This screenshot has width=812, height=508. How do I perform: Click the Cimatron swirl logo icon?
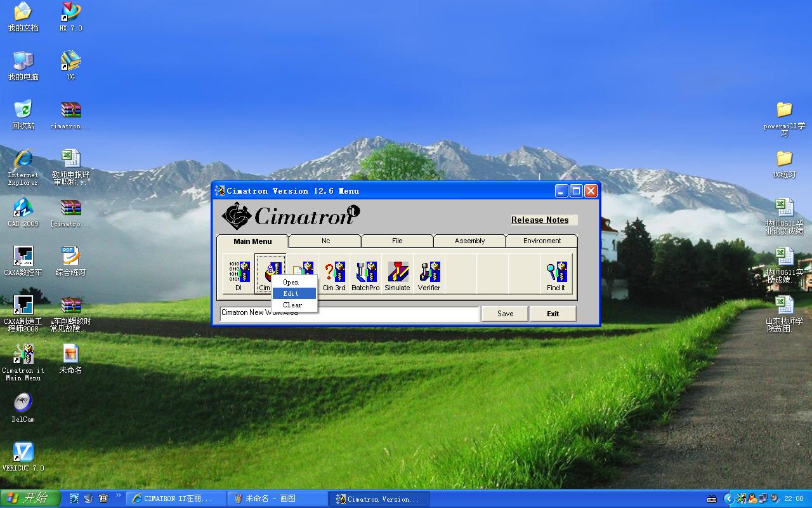point(236,216)
